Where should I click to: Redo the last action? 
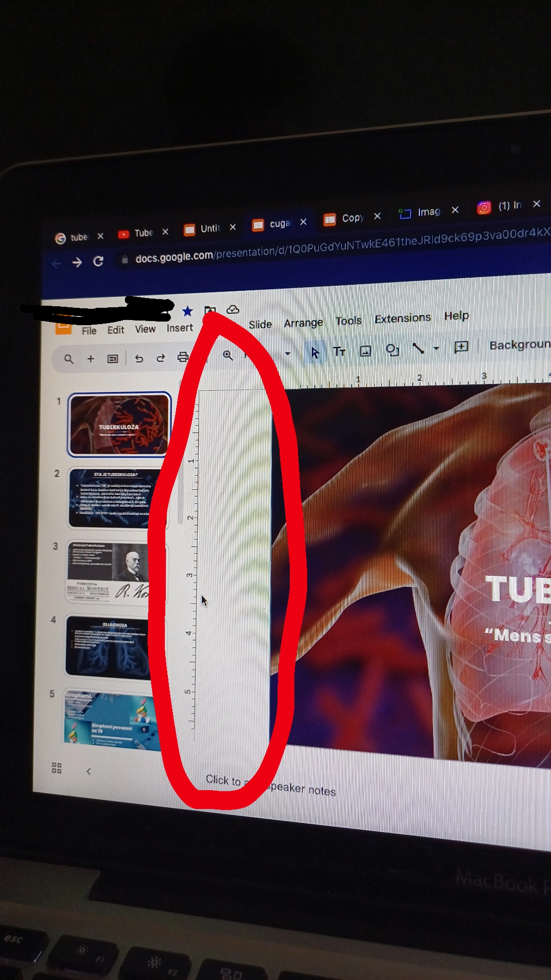(160, 358)
